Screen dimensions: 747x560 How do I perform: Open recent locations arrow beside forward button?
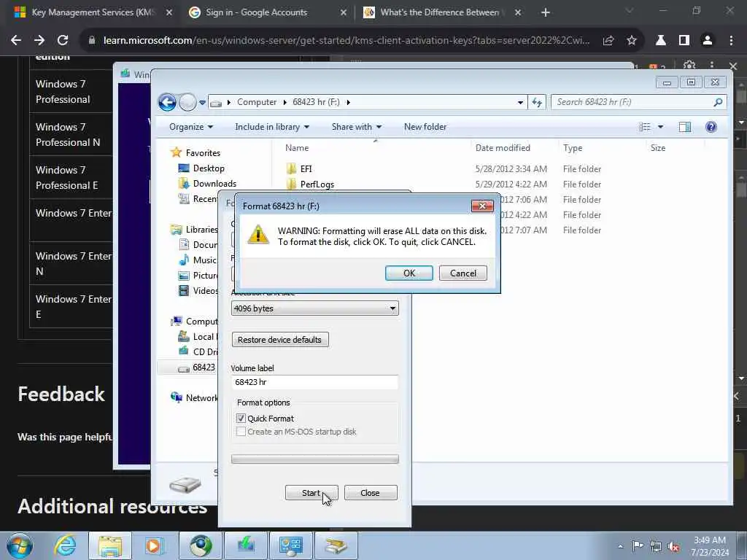point(202,102)
